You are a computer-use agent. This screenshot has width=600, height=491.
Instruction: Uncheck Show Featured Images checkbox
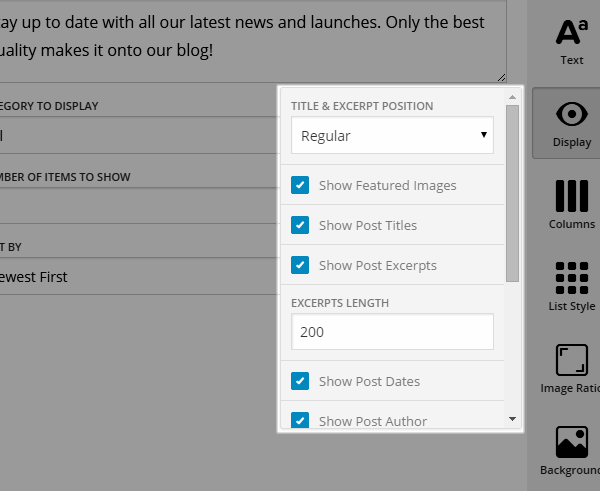(300, 185)
